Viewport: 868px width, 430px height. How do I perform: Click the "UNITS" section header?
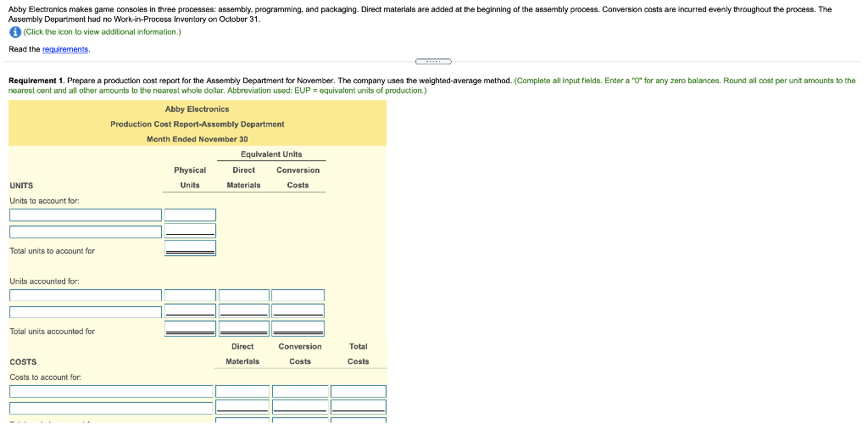click(21, 186)
